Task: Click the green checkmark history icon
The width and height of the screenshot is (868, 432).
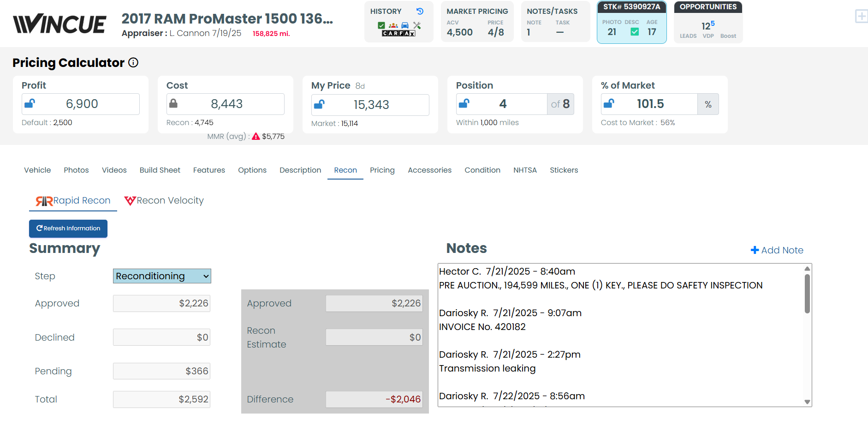Action: tap(381, 25)
